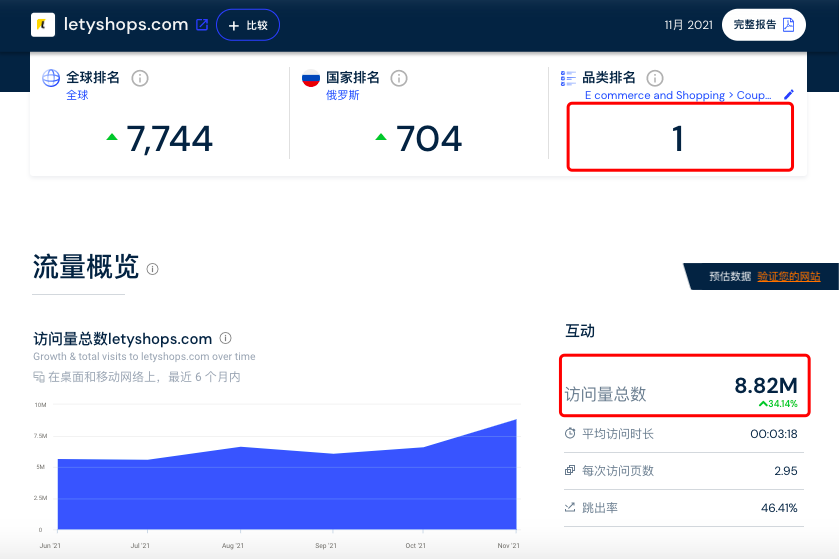Click the devices icon before 在桌面和移动网络上
This screenshot has height=559, width=839.
coord(39,377)
